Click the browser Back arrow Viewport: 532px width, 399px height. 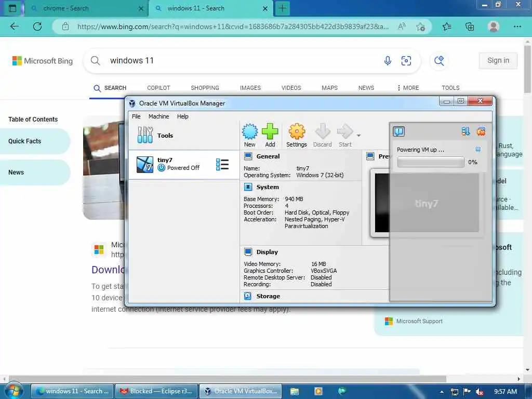[x=14, y=26]
